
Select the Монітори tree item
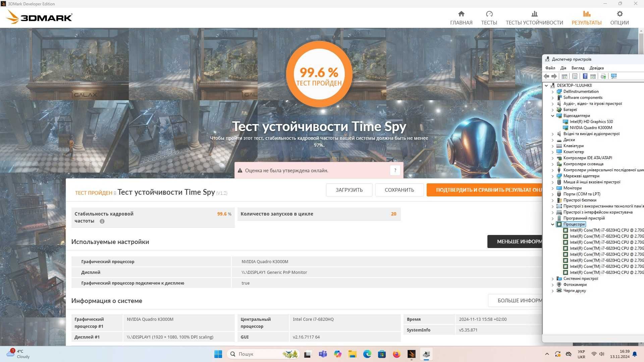pyautogui.click(x=572, y=188)
